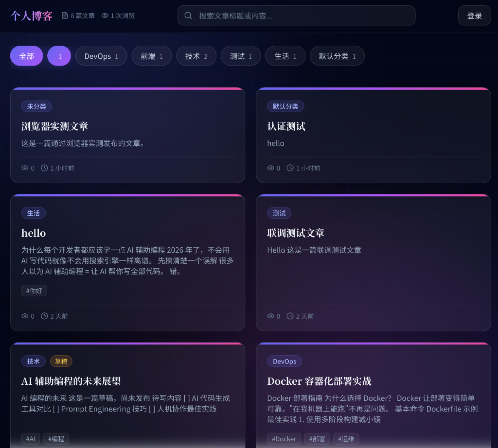Click the 草稿 draft badge
This screenshot has width=498, height=448.
(x=61, y=361)
